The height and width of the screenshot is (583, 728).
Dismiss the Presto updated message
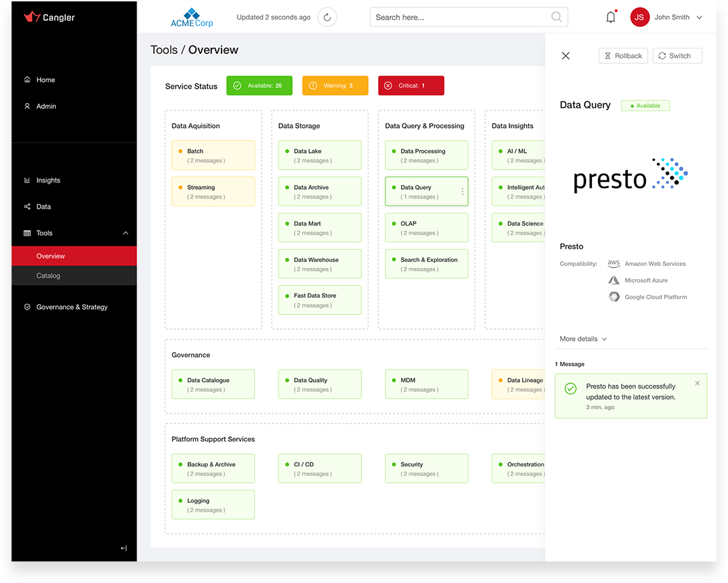pos(697,383)
